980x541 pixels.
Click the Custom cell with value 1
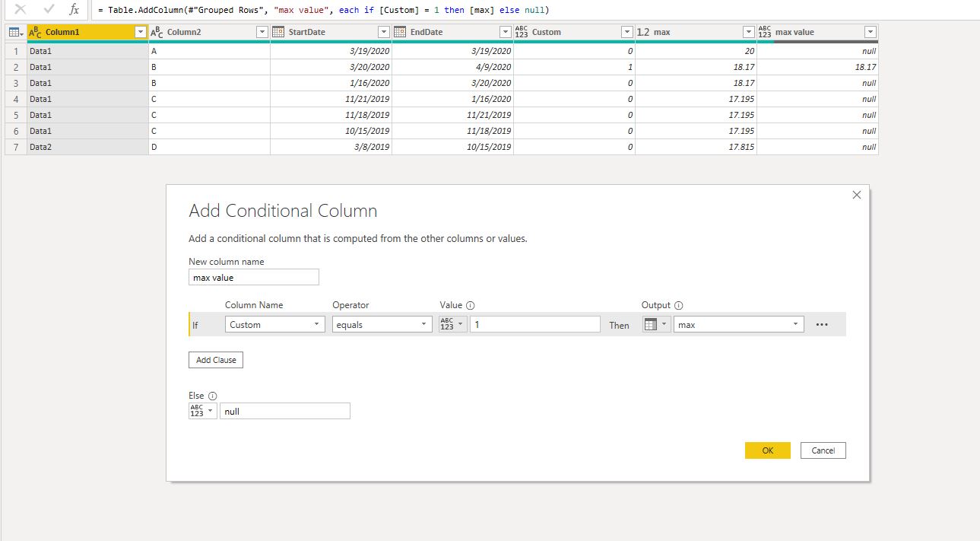[x=574, y=67]
